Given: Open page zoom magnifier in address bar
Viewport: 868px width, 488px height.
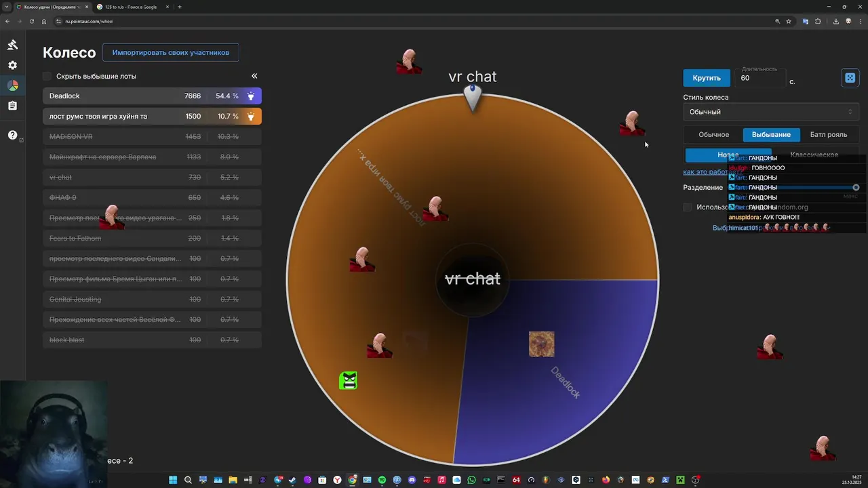Looking at the screenshot, I should [777, 21].
